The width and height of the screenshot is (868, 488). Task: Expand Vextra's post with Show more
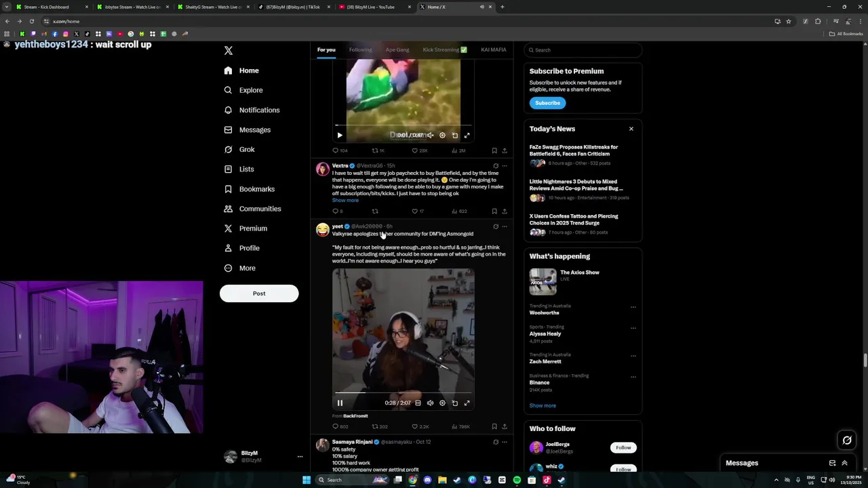tap(345, 200)
